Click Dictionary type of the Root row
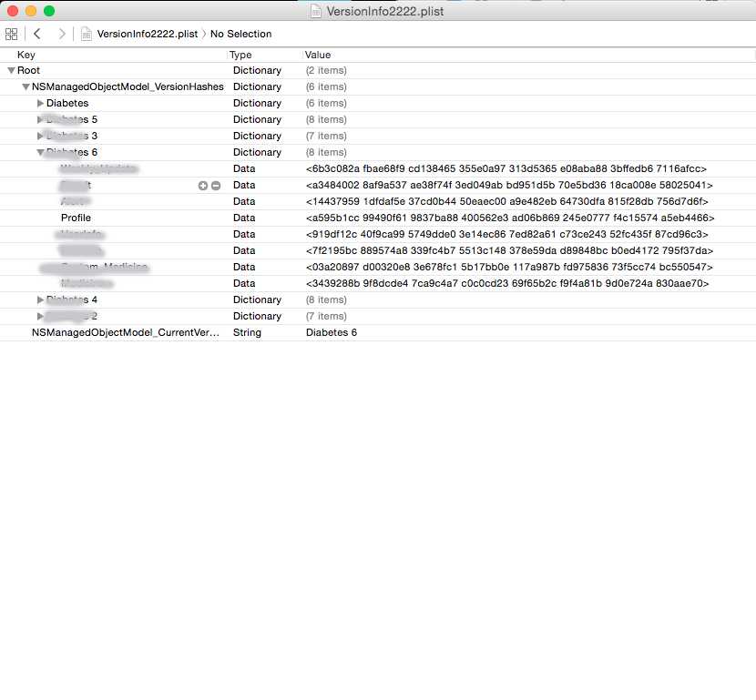This screenshot has height=700, width=756. 257,70
